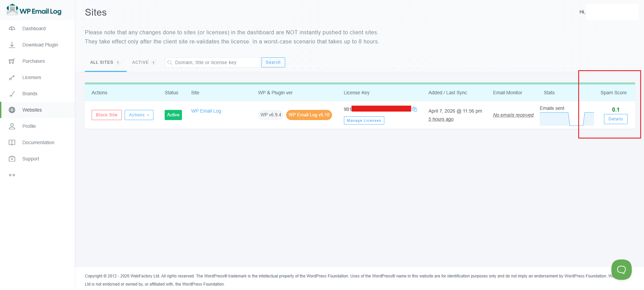
Task: Click the Dashboard gauge icon in sidebar
Action: (x=12, y=28)
